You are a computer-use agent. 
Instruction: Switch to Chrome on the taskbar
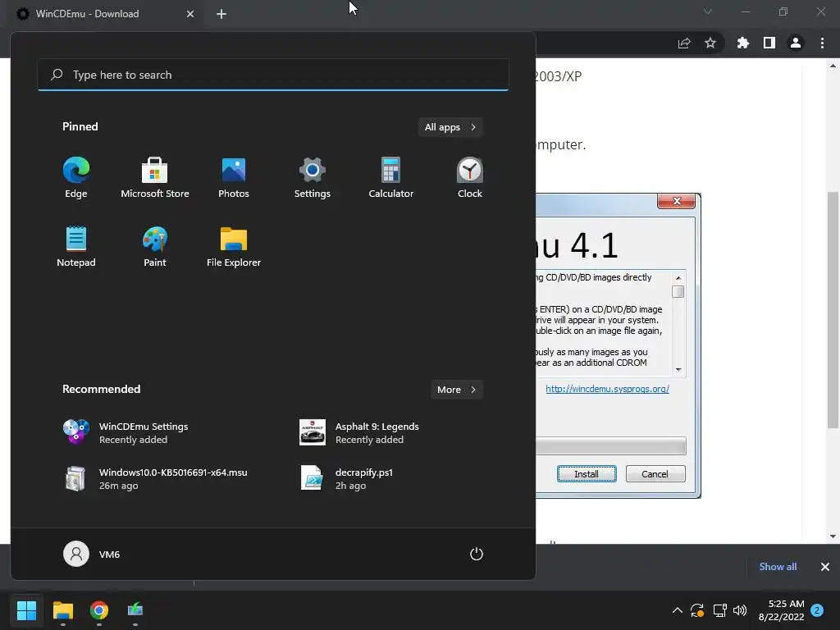(99, 609)
